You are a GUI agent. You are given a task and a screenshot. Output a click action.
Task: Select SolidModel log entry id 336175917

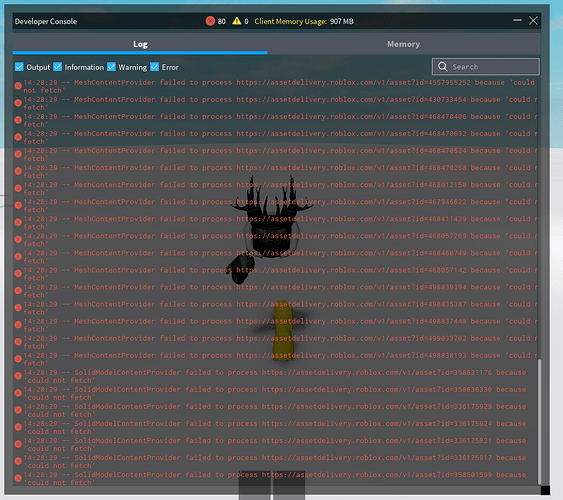coord(276,461)
